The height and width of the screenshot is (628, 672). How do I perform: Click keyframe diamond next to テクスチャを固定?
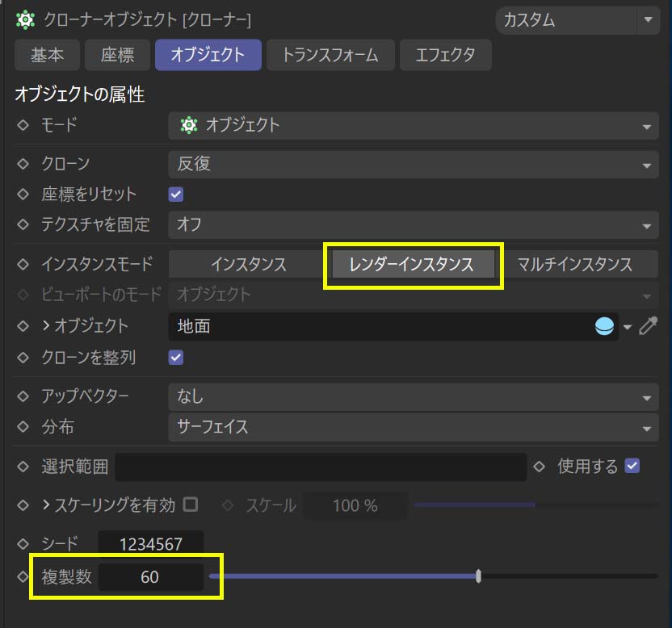coord(23,224)
